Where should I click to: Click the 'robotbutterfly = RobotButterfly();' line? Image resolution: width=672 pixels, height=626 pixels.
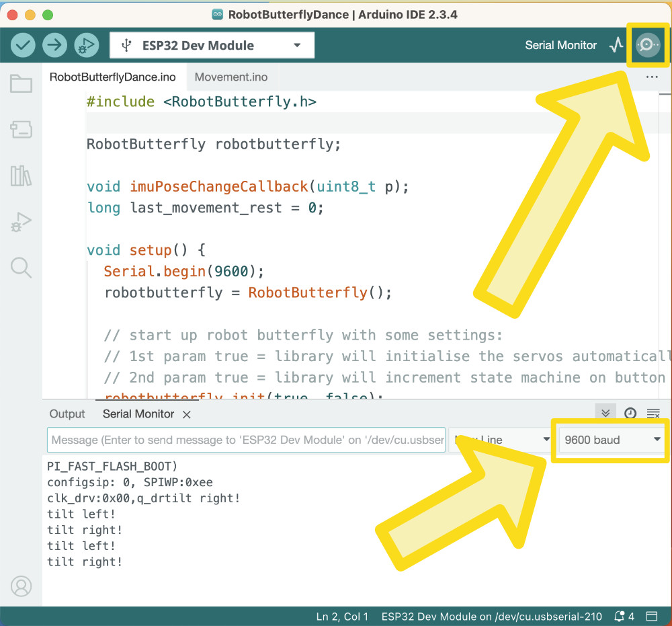click(248, 292)
